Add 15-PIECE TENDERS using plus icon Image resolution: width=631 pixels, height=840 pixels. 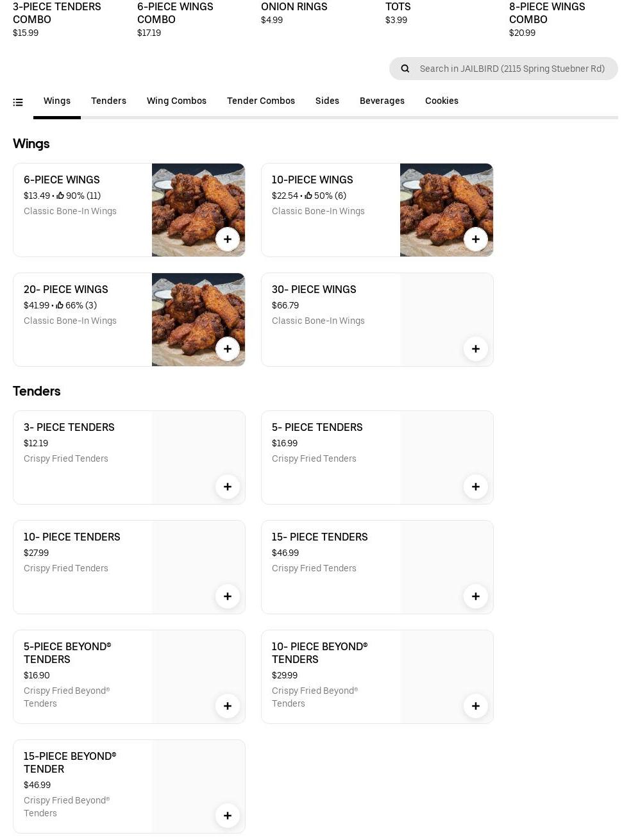pos(476,596)
